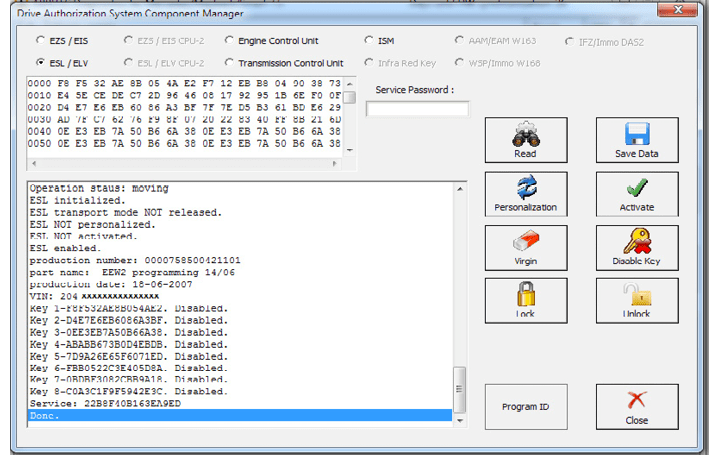
Task: Click the log panel scrollbar down arrow
Action: pyautogui.click(x=459, y=421)
